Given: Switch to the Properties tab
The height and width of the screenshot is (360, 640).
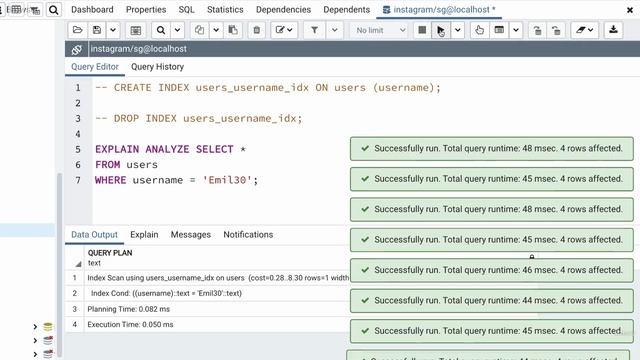Looking at the screenshot, I should click(146, 9).
